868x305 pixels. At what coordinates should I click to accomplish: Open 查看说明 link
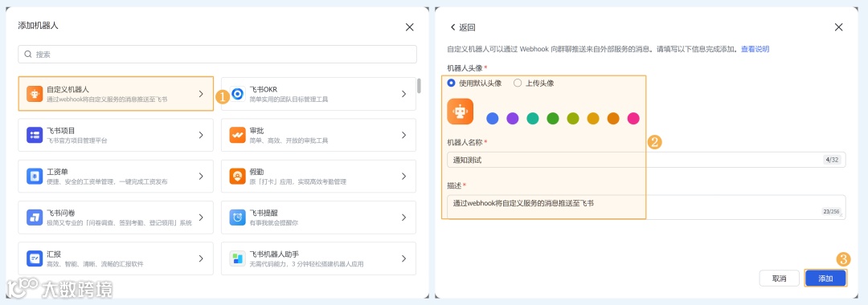[x=755, y=49]
